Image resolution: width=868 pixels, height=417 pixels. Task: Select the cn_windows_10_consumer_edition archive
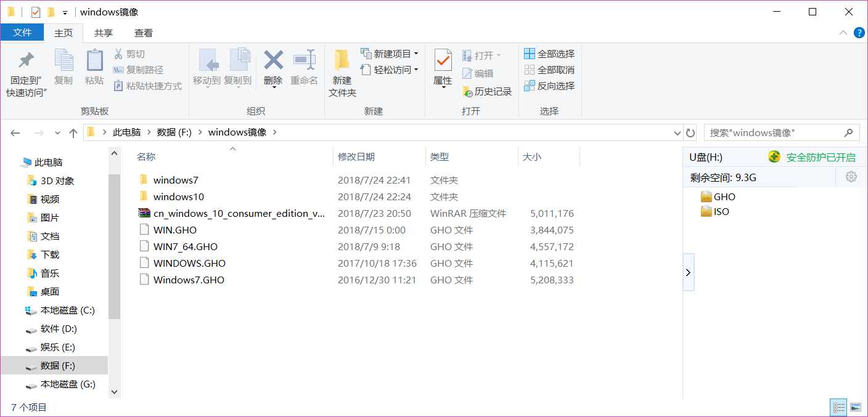pos(239,213)
